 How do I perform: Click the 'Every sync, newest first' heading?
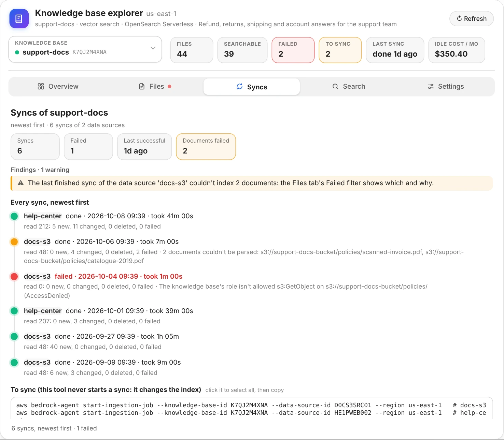pyautogui.click(x=50, y=203)
